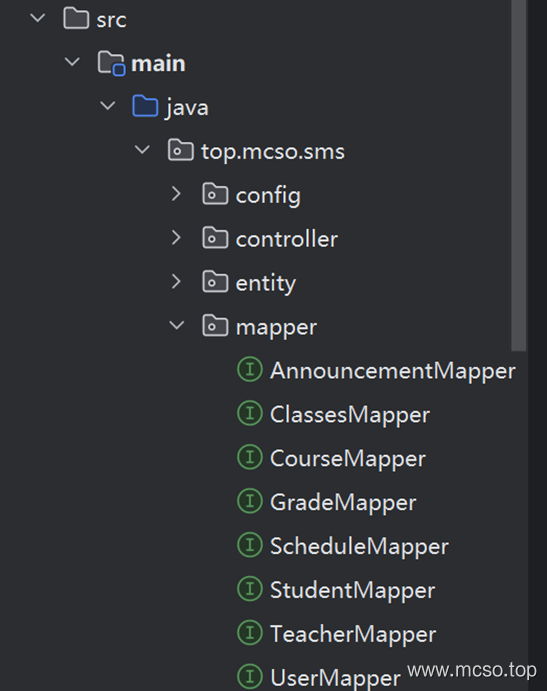Collapse the mapper package
Image resolution: width=547 pixels, height=691 pixels.
pyautogui.click(x=177, y=326)
